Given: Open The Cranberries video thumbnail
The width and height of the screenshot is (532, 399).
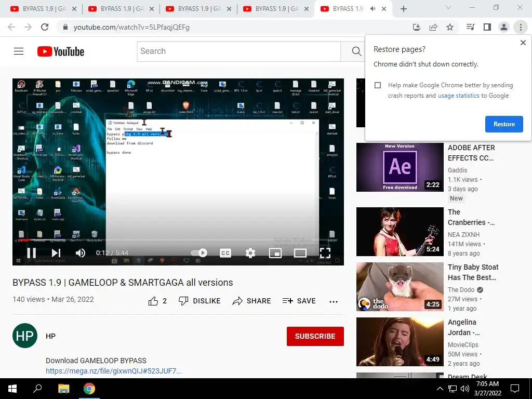Looking at the screenshot, I should (400, 232).
